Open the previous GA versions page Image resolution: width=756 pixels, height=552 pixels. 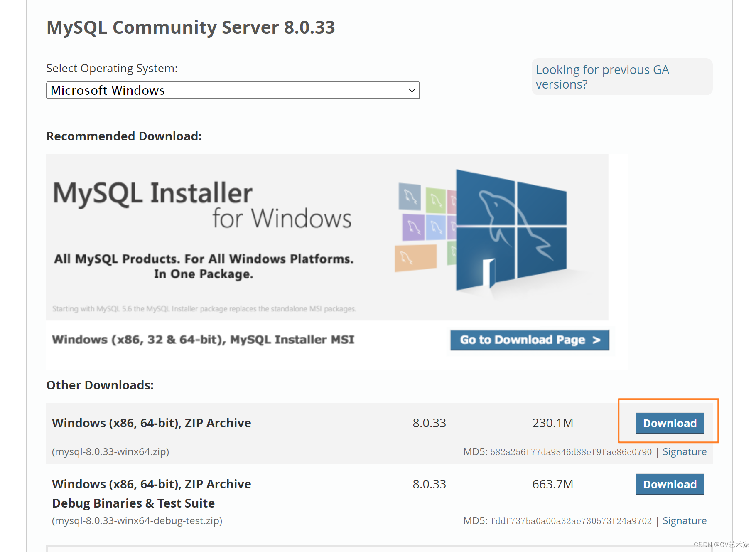coord(602,76)
